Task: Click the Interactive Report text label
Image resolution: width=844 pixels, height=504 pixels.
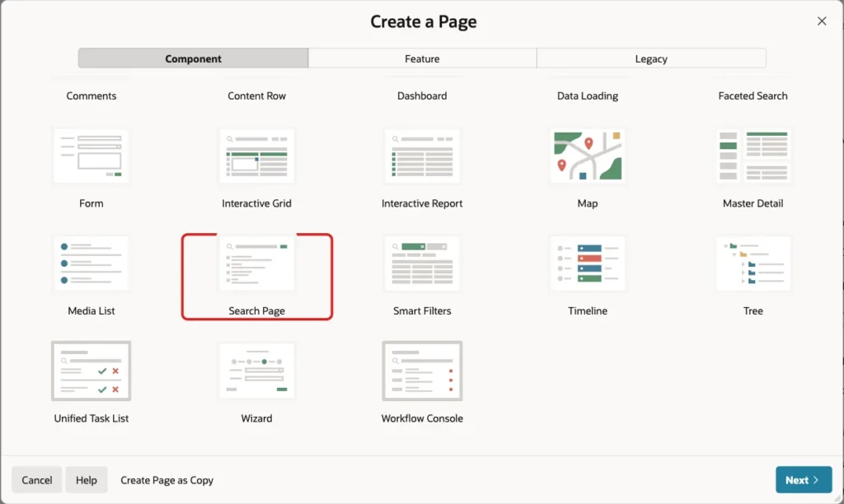Action: pos(422,203)
